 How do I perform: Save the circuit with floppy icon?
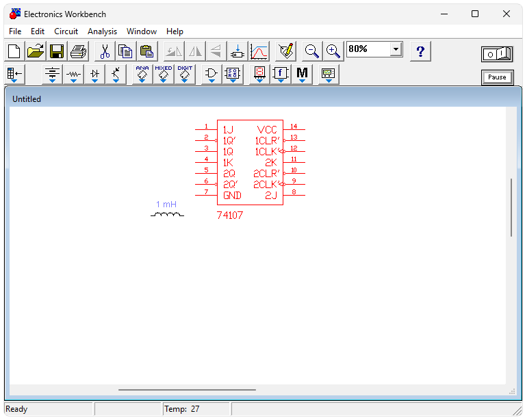click(x=57, y=51)
